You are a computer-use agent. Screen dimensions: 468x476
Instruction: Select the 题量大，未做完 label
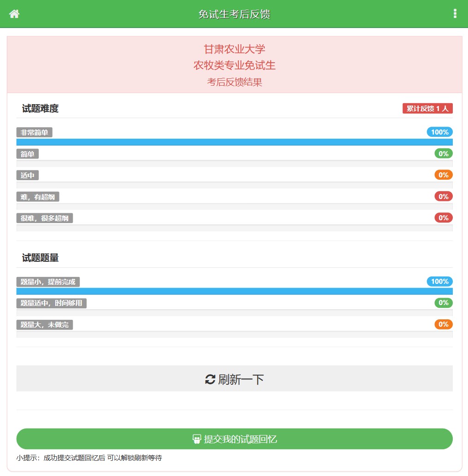(x=45, y=324)
